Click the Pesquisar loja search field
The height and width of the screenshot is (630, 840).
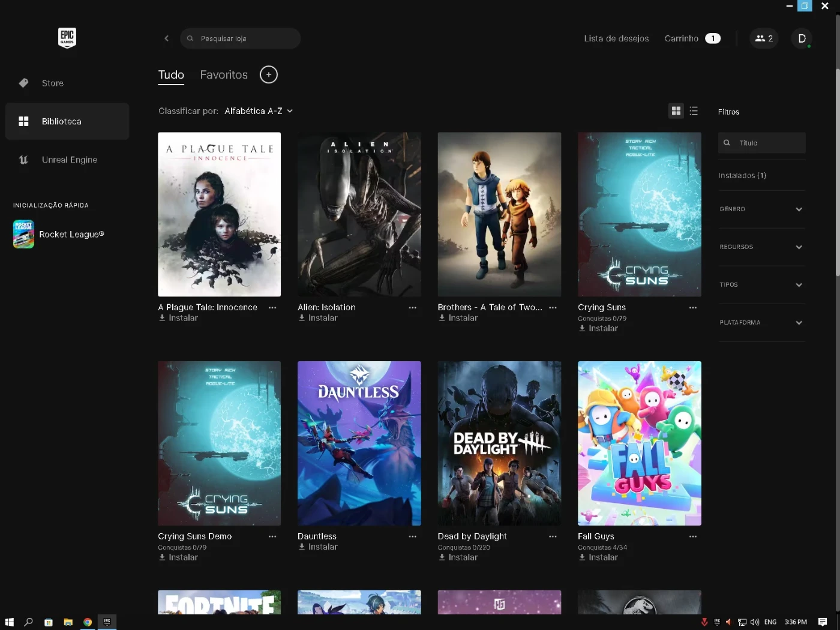point(240,38)
